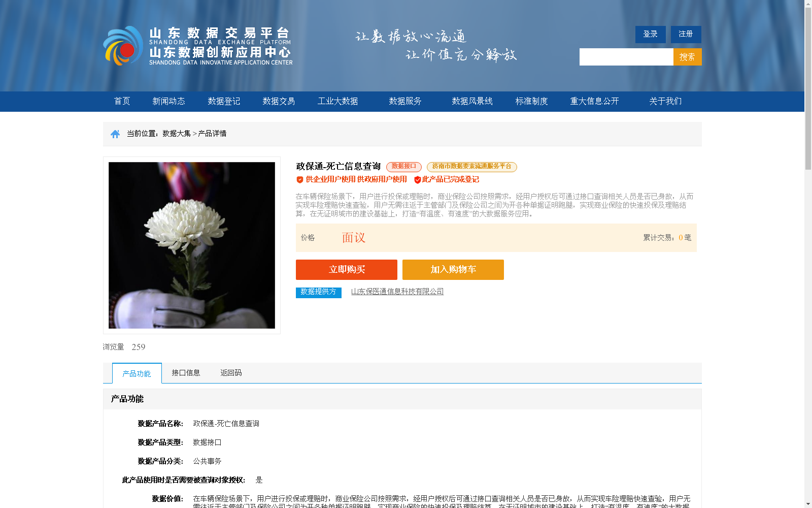Viewport: 812px width, 508px height.
Task: Click the product title 政保通-死亡信息查询
Action: coord(339,167)
